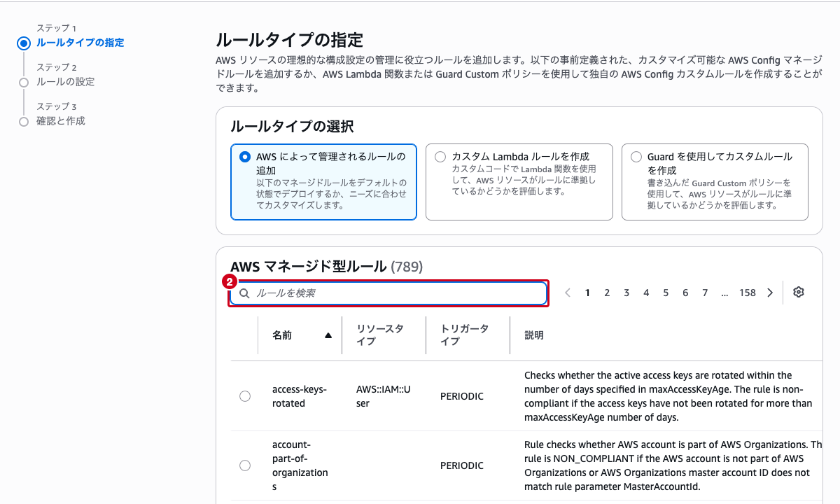Focus the ルールを検索 search field
Screen dimensions: 840x504
tap(388, 293)
